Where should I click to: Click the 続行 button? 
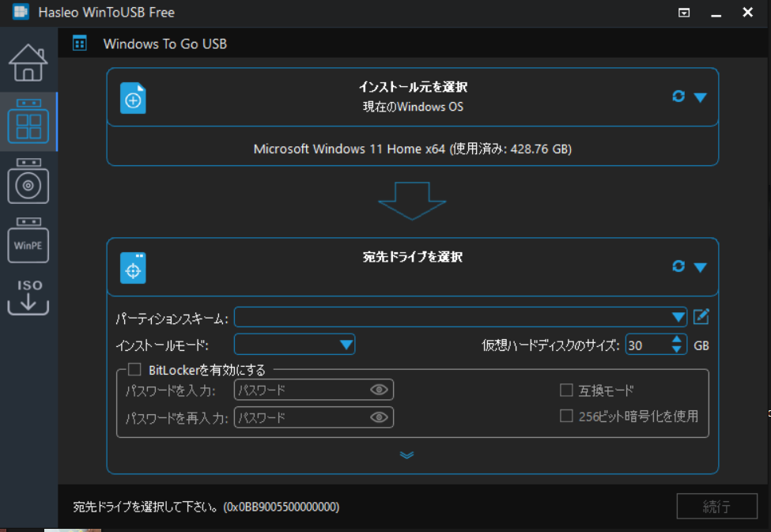716,506
